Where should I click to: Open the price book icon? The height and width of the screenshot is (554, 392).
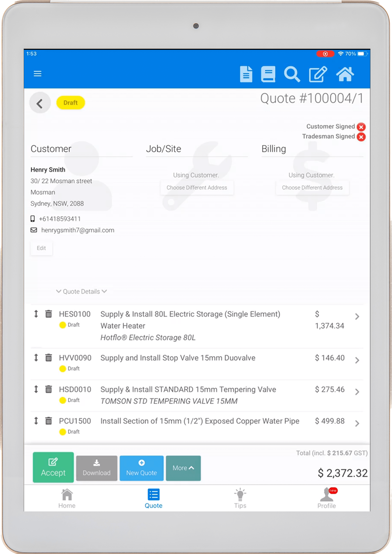click(x=268, y=74)
